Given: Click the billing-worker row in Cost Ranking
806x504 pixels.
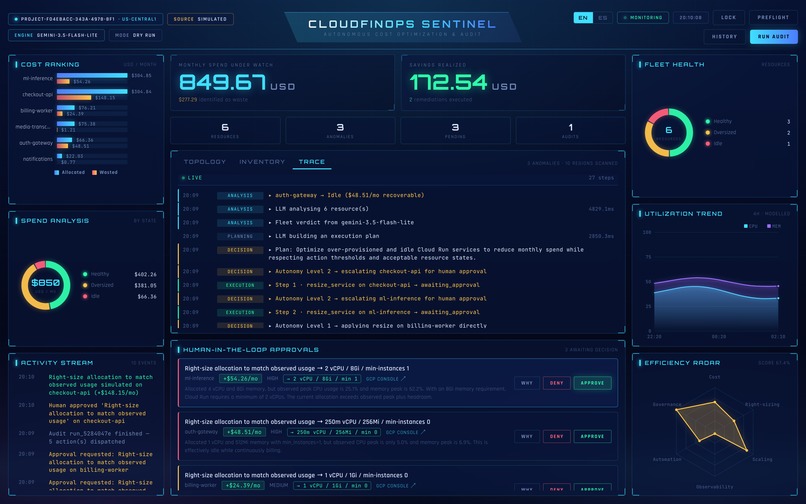Looking at the screenshot, I should 85,111.
